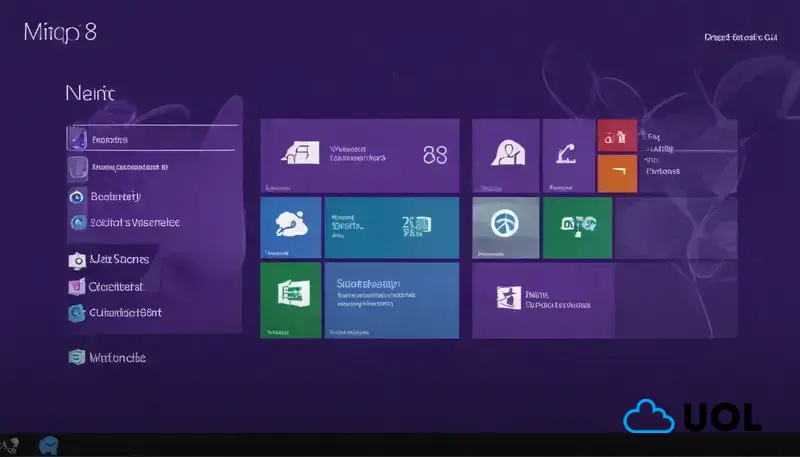Open the green icon entry "Mlafonctte"
This screenshot has height=457, width=800.
point(107,358)
